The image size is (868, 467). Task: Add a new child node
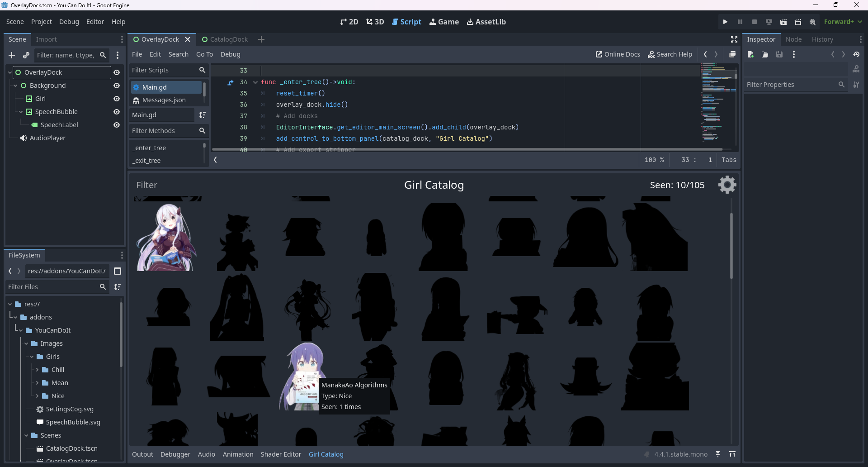[x=12, y=55]
